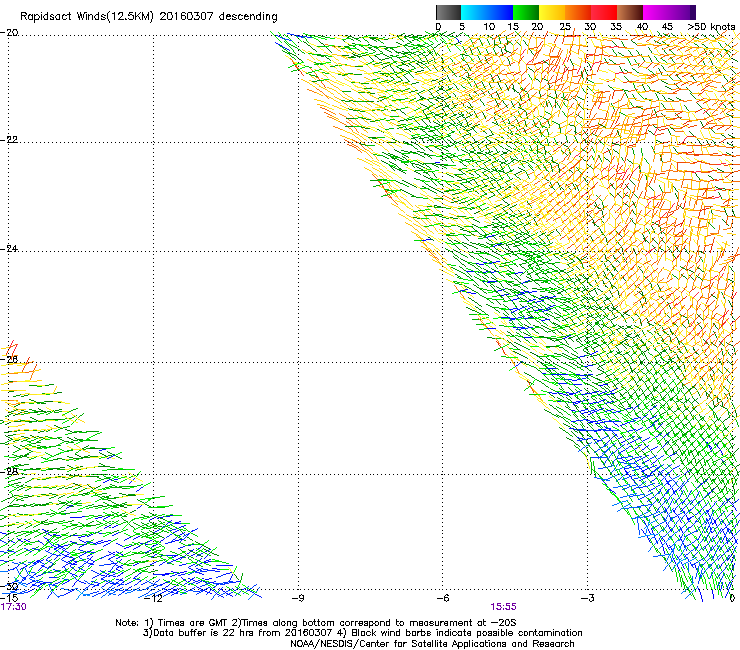Click the note line 'Times are GMT'

tap(193, 623)
